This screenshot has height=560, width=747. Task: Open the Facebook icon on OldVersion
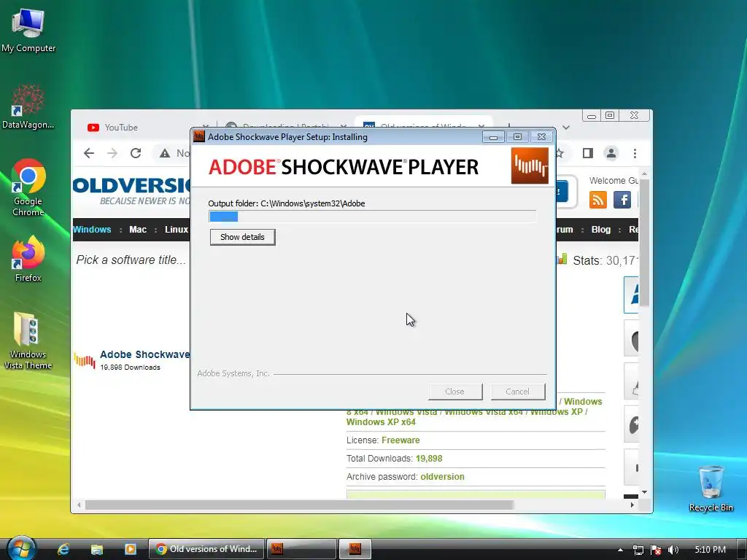[622, 200]
